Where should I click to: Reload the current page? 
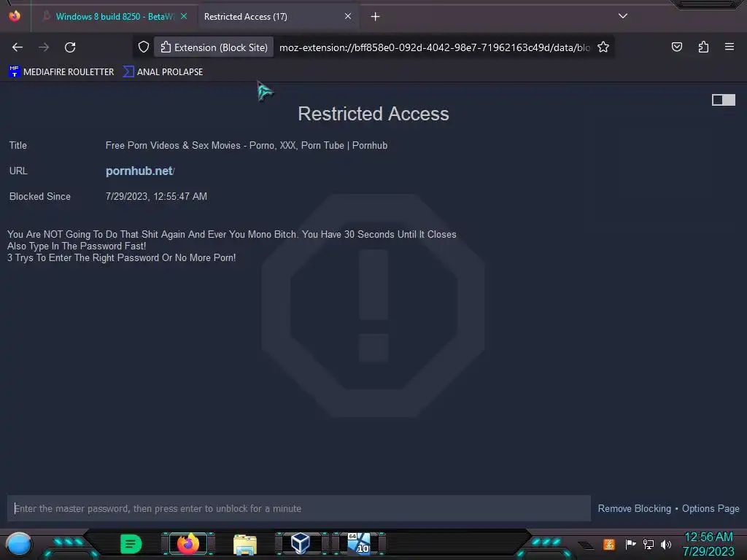coord(70,47)
